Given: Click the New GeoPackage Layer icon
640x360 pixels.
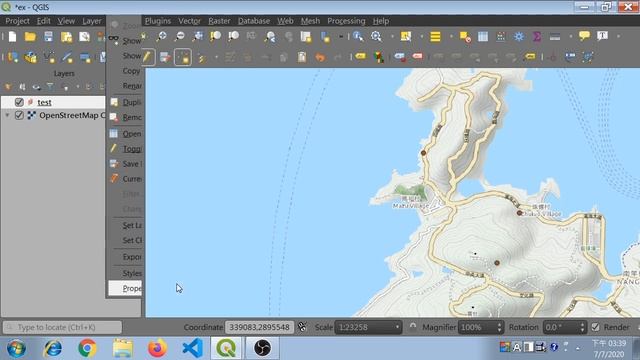Looking at the screenshot, I should [31, 57].
